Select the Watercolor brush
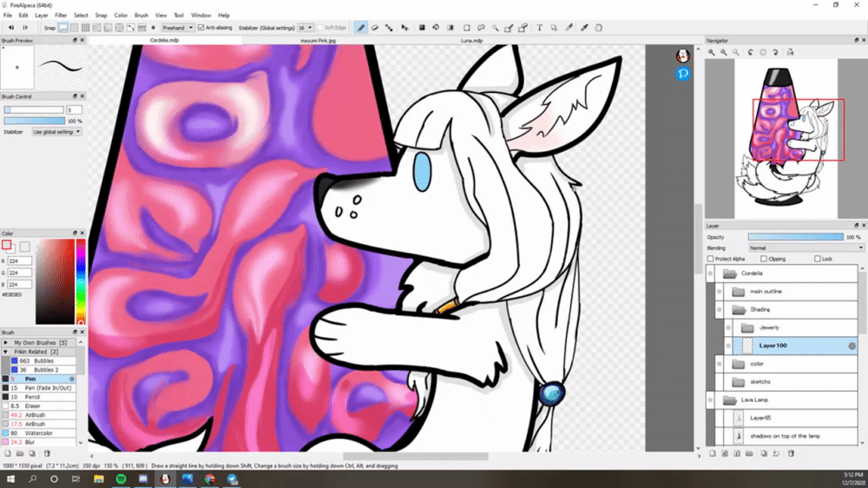Screen dimensions: 868x488 (38, 433)
